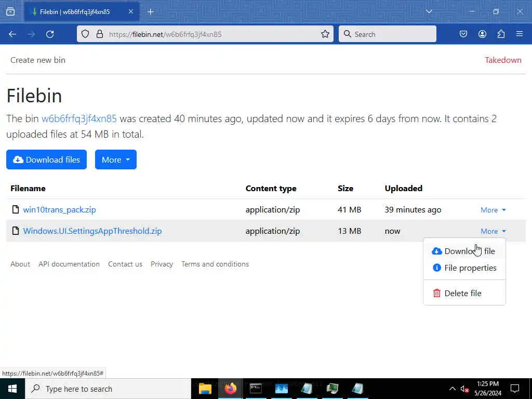Open Privacy footer link
This screenshot has width=532, height=399.
(x=162, y=264)
